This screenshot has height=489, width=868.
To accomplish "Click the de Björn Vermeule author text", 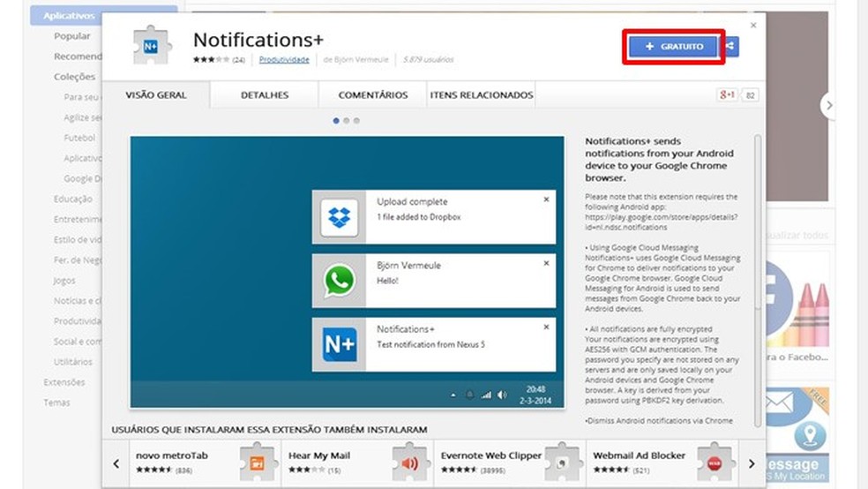I will tap(356, 60).
